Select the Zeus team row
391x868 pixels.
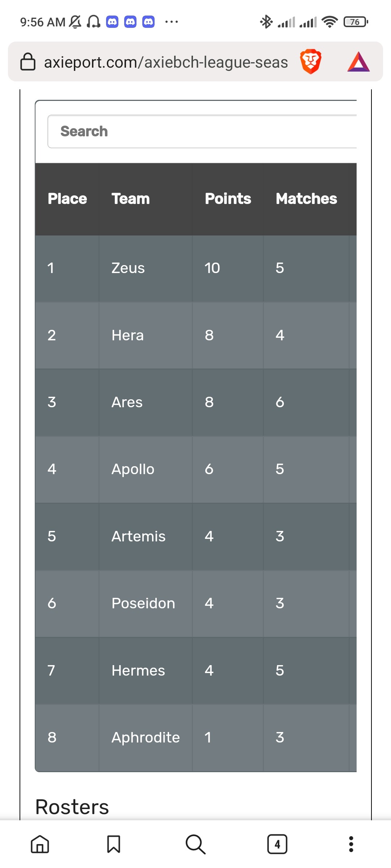pos(196,268)
